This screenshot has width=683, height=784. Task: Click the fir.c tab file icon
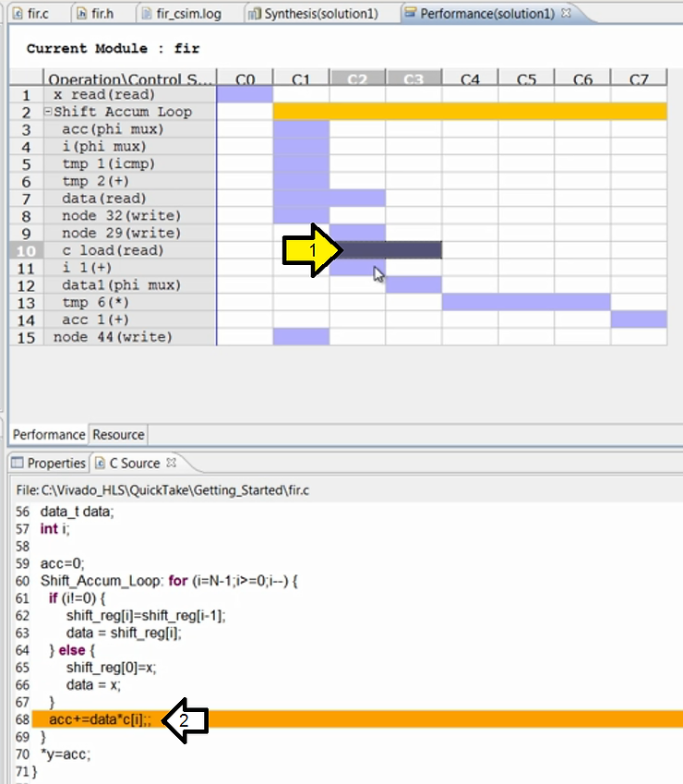18,14
